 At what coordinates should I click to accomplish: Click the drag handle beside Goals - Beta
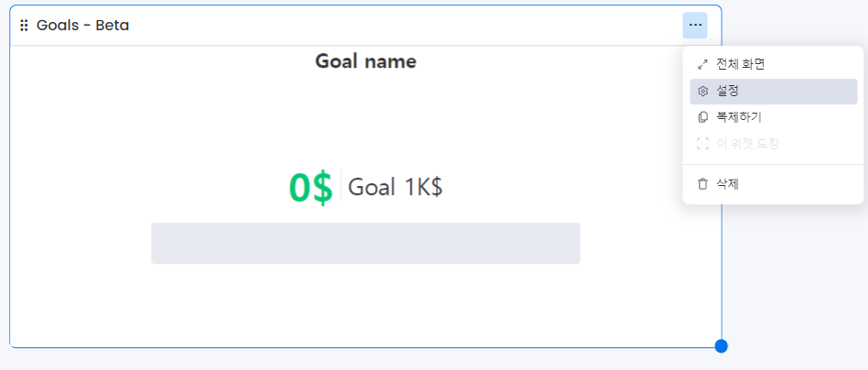coord(24,26)
